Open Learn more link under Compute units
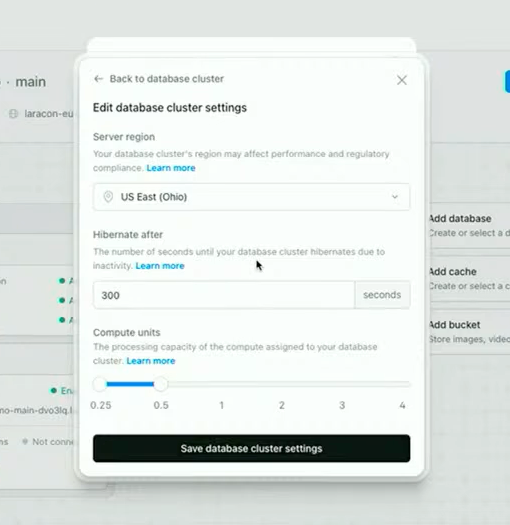 [x=151, y=361]
